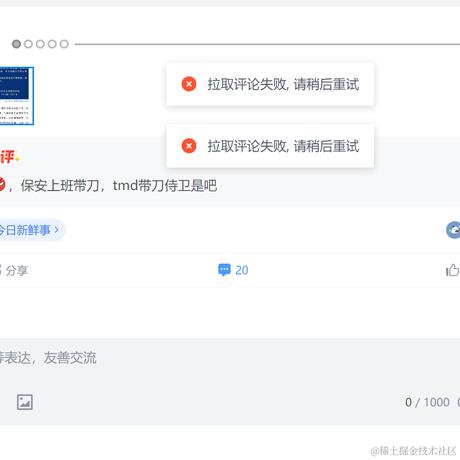Image resolution: width=460 pixels, height=460 pixels.
Task: Click the round blue avatar icon at right
Action: point(453,230)
